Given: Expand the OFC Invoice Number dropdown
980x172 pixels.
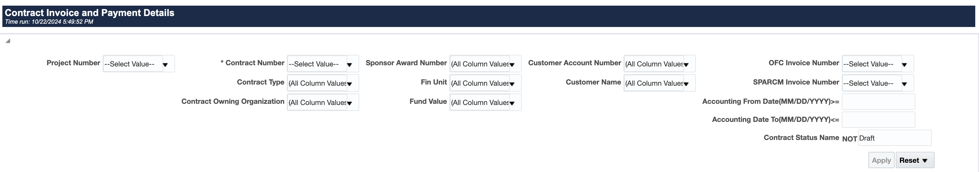Looking at the screenshot, I should pos(904,64).
